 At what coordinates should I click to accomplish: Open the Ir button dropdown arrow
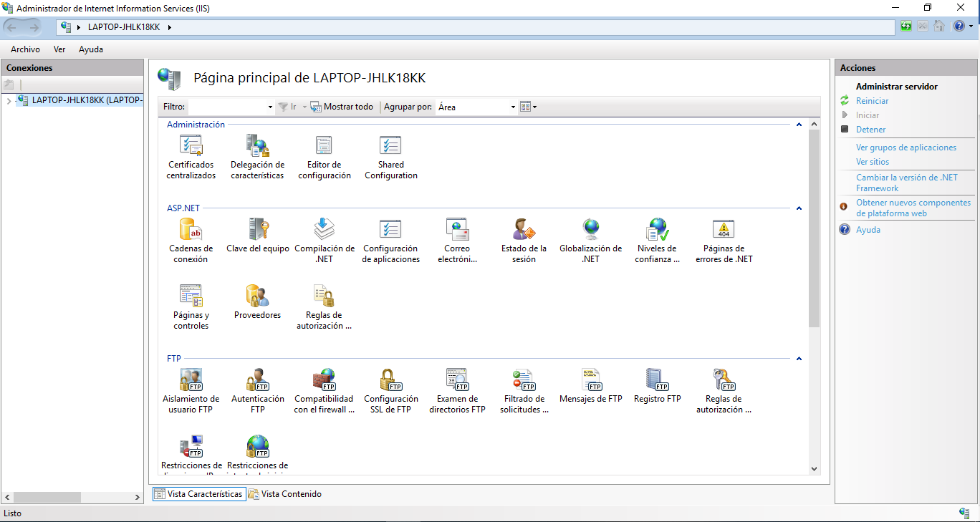coord(304,107)
